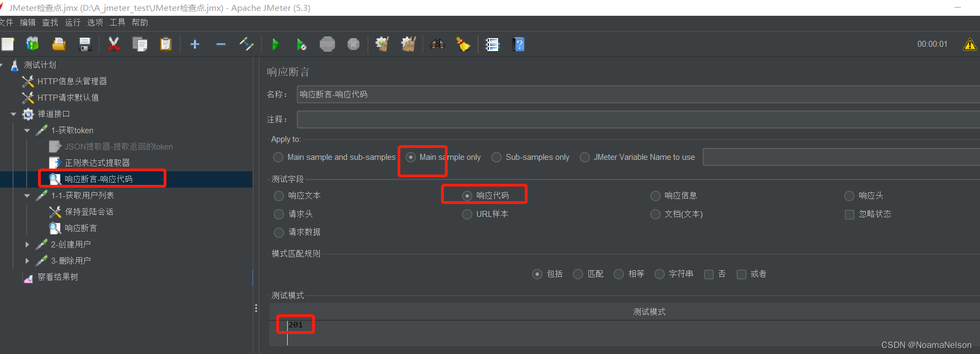The height and width of the screenshot is (354, 980).
Task: Collapse the 1-获取token node
Action: click(x=27, y=131)
